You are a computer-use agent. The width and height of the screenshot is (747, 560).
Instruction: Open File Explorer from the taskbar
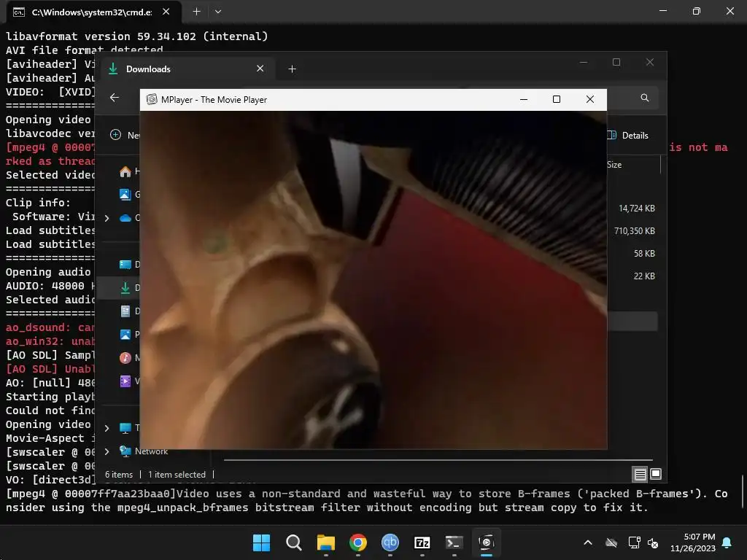coord(326,542)
